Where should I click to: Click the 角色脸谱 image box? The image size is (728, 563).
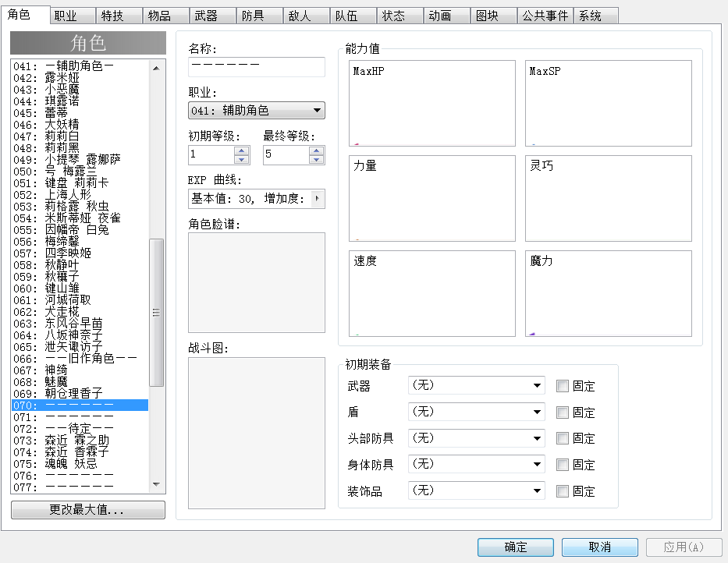pyautogui.click(x=257, y=282)
